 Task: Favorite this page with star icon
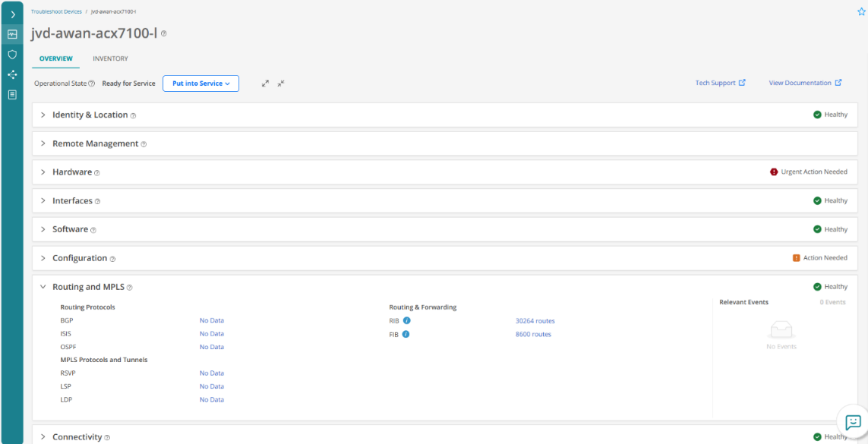tap(861, 12)
